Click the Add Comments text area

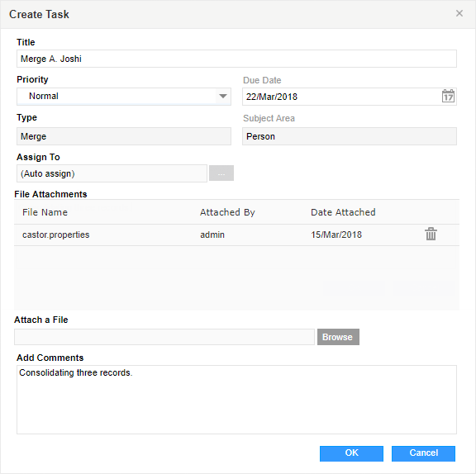(x=236, y=400)
